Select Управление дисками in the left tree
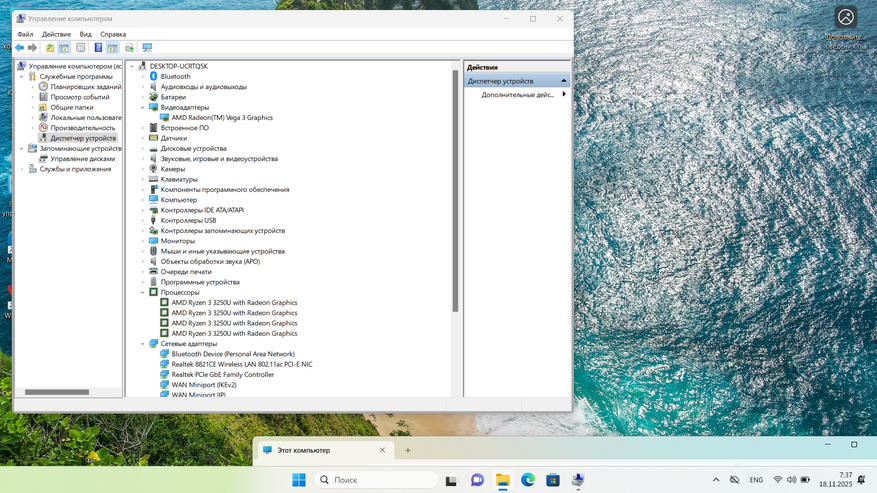 (82, 159)
